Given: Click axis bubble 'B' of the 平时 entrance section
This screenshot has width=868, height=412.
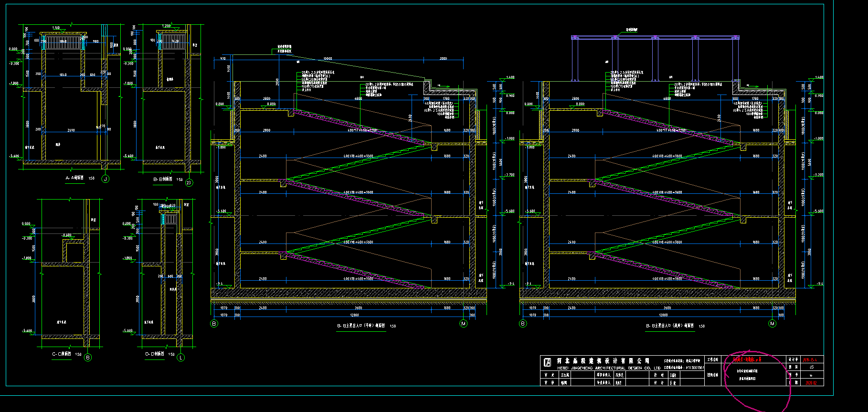Looking at the screenshot, I should pos(214,324).
